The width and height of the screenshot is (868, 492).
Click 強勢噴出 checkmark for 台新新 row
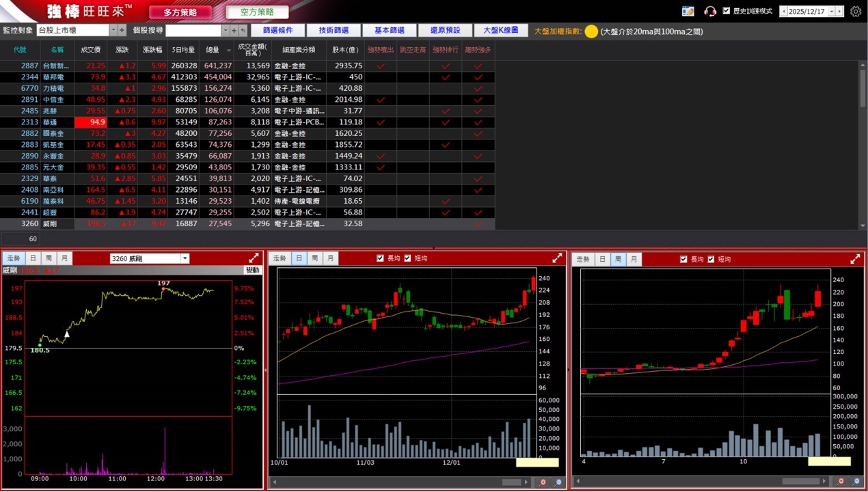point(381,66)
